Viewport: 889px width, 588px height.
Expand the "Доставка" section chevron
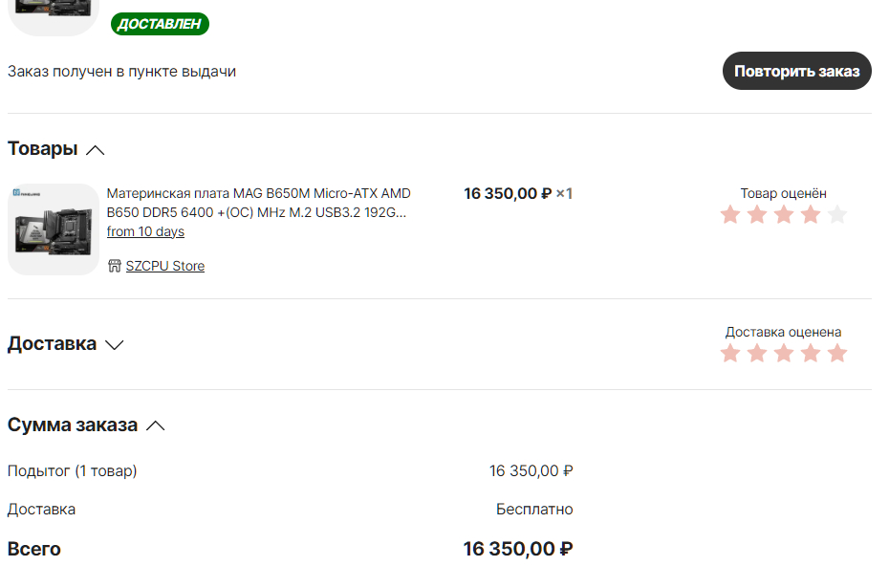[x=115, y=345]
